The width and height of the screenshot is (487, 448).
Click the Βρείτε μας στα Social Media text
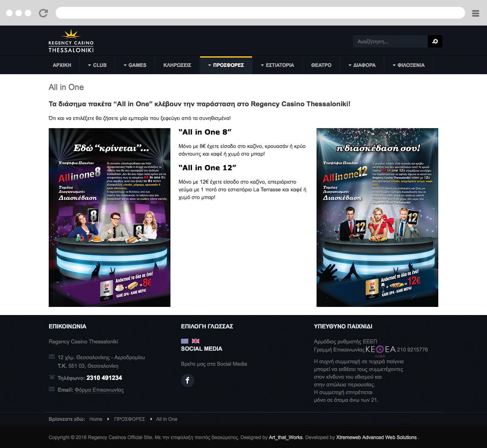[214, 364]
